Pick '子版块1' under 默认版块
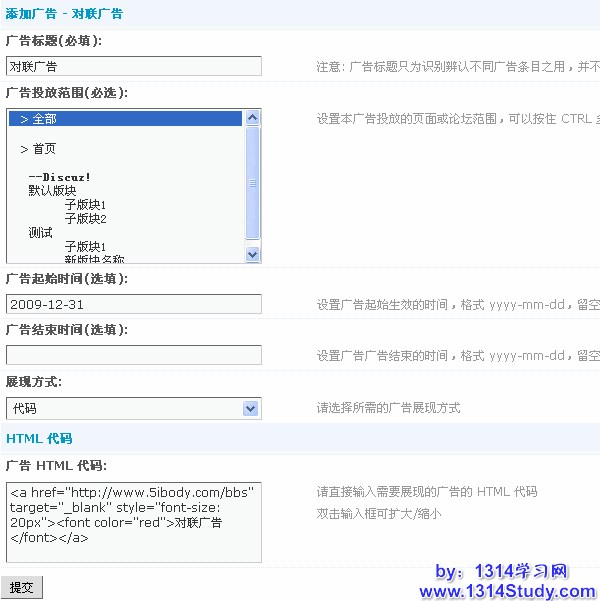This screenshot has height=601, width=600. (x=85, y=204)
